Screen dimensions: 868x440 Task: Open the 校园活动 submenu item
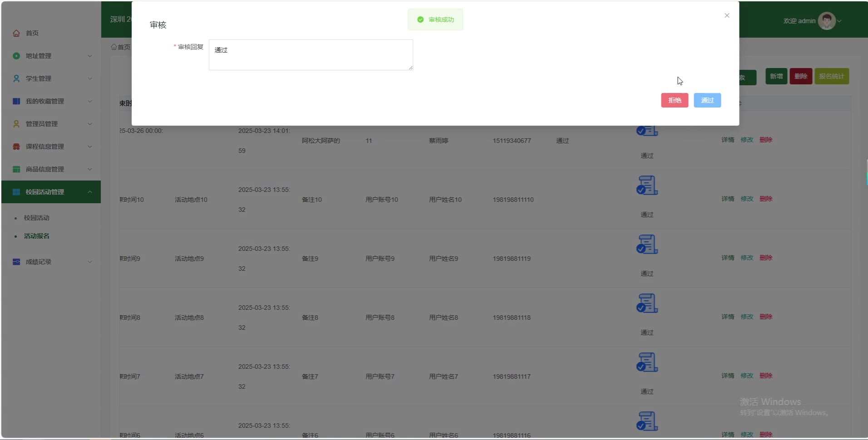pyautogui.click(x=37, y=218)
